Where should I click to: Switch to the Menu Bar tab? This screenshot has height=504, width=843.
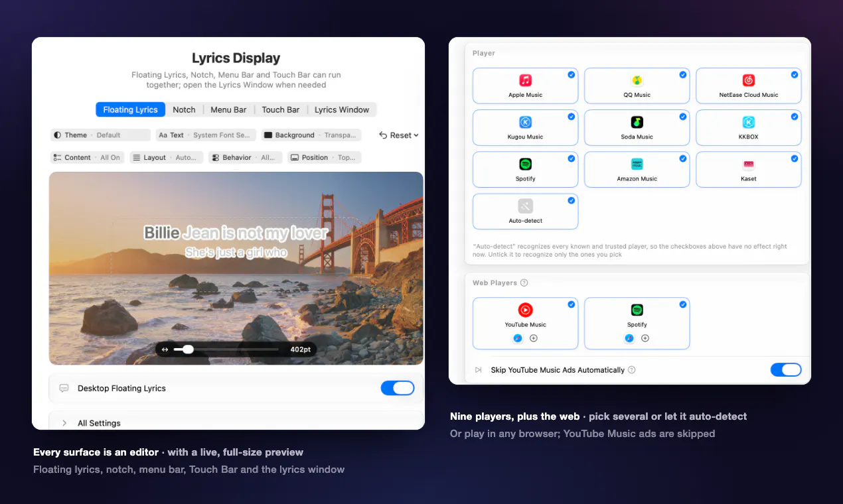[x=228, y=109]
